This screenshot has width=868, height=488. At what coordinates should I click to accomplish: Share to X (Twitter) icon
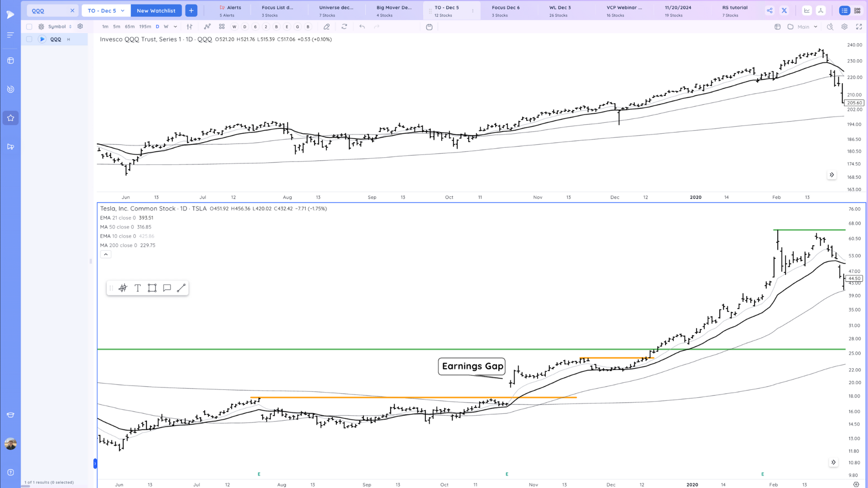click(x=784, y=10)
